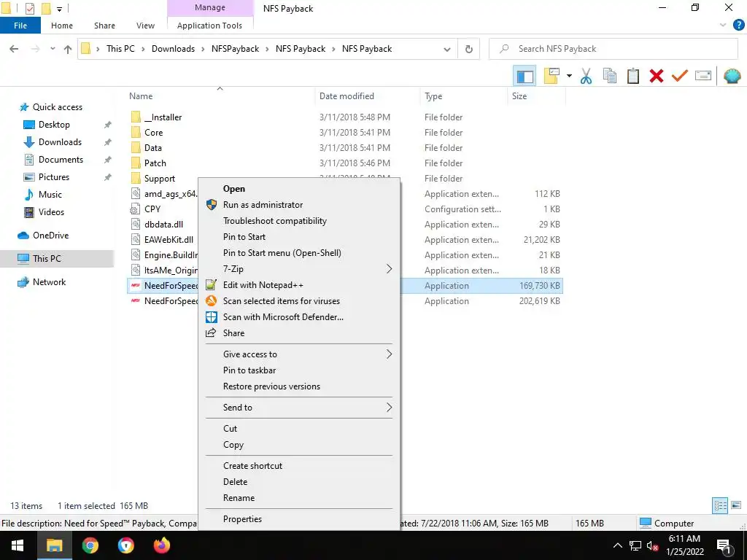Click the orange checkmark toolbar icon

click(x=679, y=76)
